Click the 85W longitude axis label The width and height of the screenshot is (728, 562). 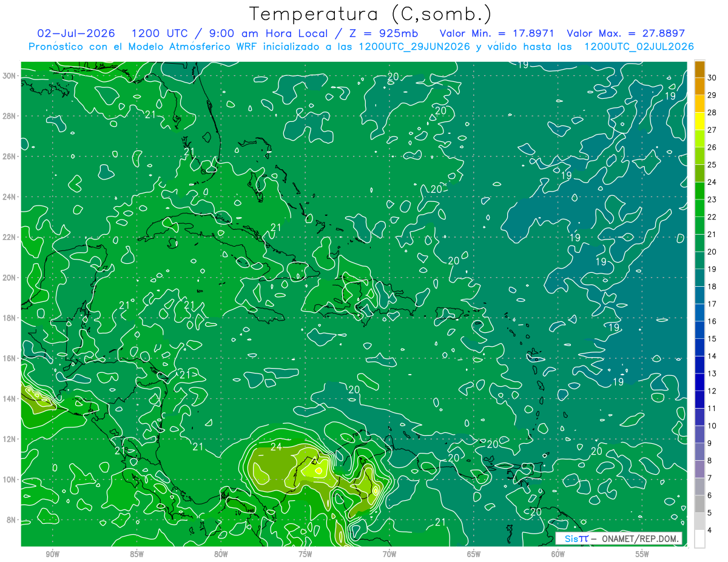(x=136, y=555)
